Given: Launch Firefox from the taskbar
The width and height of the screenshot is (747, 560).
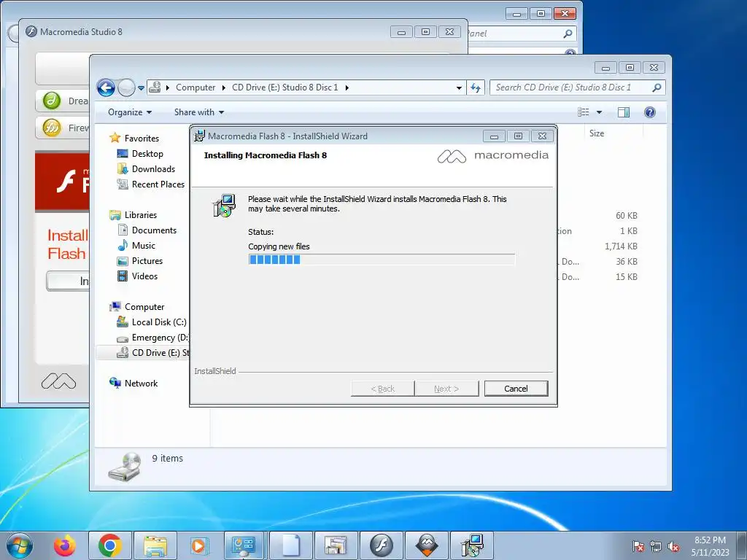Looking at the screenshot, I should pyautogui.click(x=65, y=545).
